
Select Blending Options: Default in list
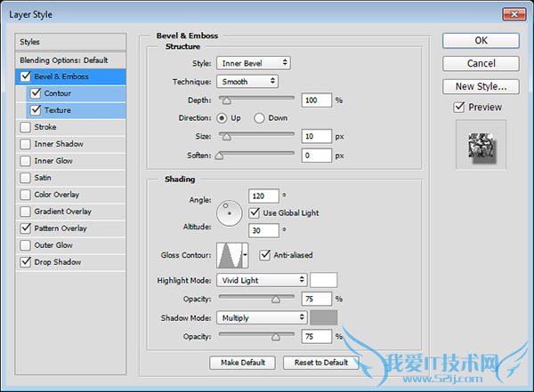[x=63, y=60]
